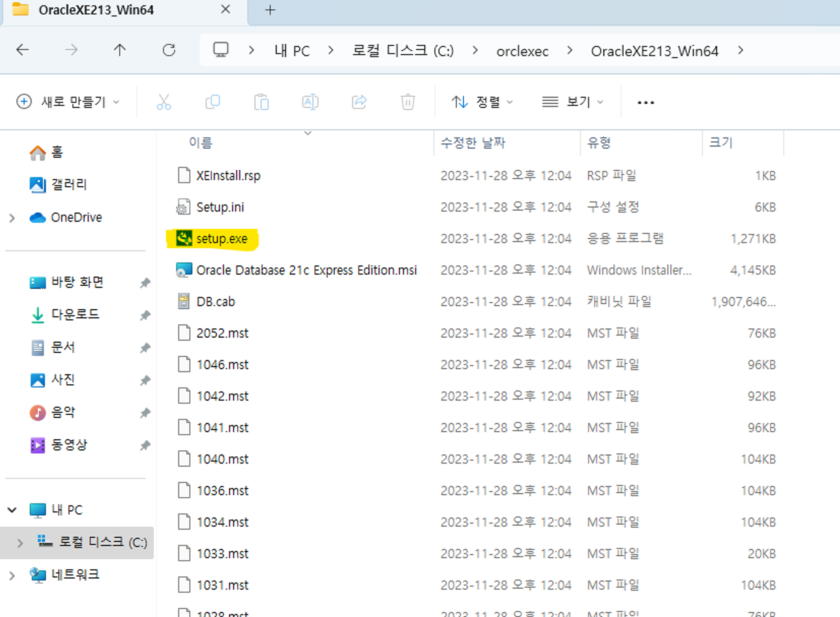The image size is (840, 617).
Task: Select the 1046.mst file
Action: [222, 365]
